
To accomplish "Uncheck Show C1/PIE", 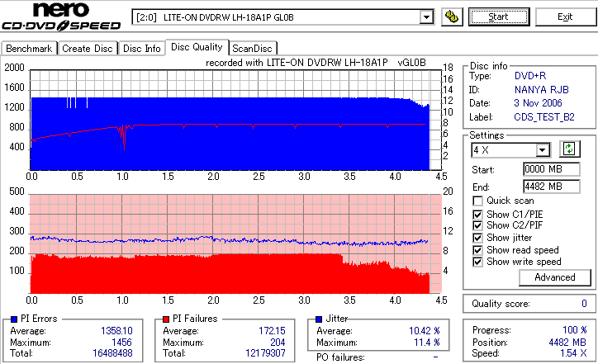I will pyautogui.click(x=477, y=215).
